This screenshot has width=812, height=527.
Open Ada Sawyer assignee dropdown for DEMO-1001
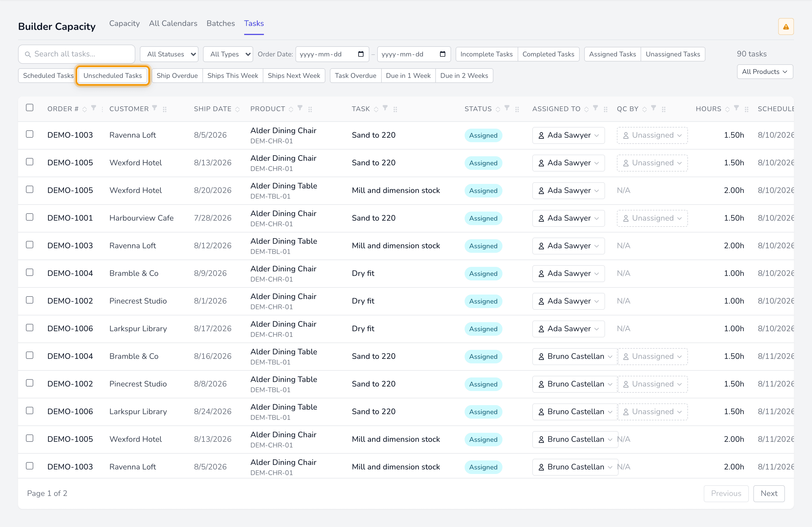click(568, 218)
